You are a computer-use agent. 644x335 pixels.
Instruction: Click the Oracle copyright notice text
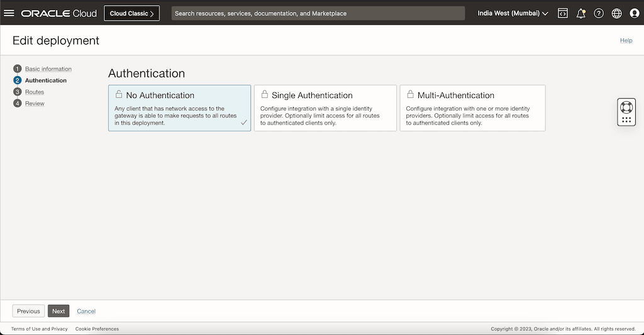coord(563,329)
